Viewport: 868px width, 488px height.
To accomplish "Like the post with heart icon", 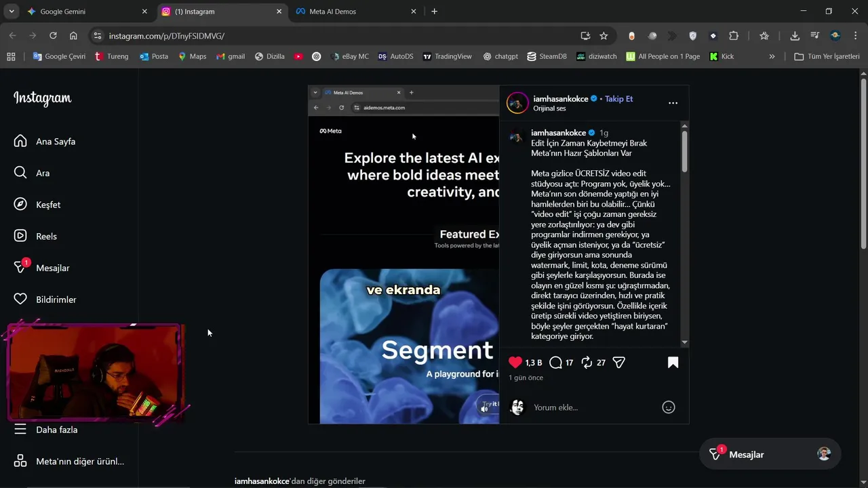I will tap(515, 363).
